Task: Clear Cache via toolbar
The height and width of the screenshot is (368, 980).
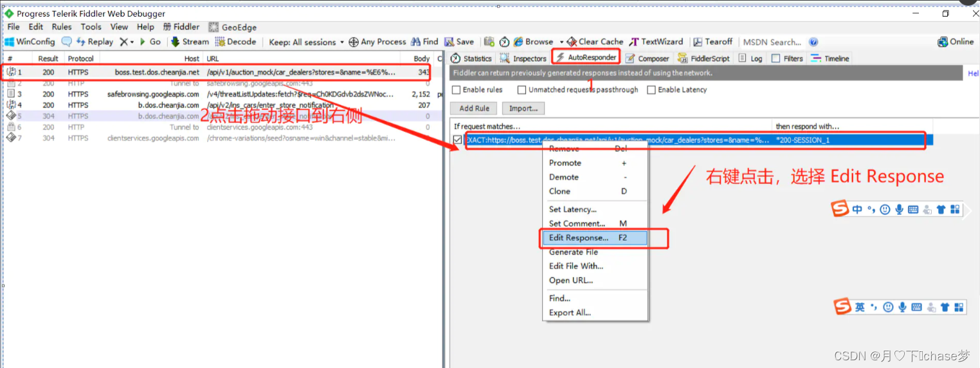Action: click(595, 42)
